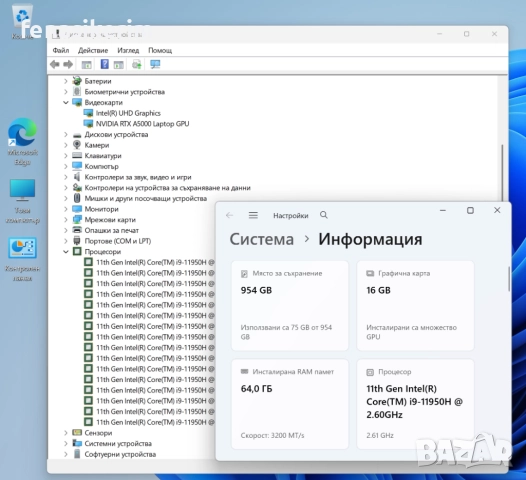Select the Опашки за печат tree row
This screenshot has width=526, height=480.
[x=111, y=230]
